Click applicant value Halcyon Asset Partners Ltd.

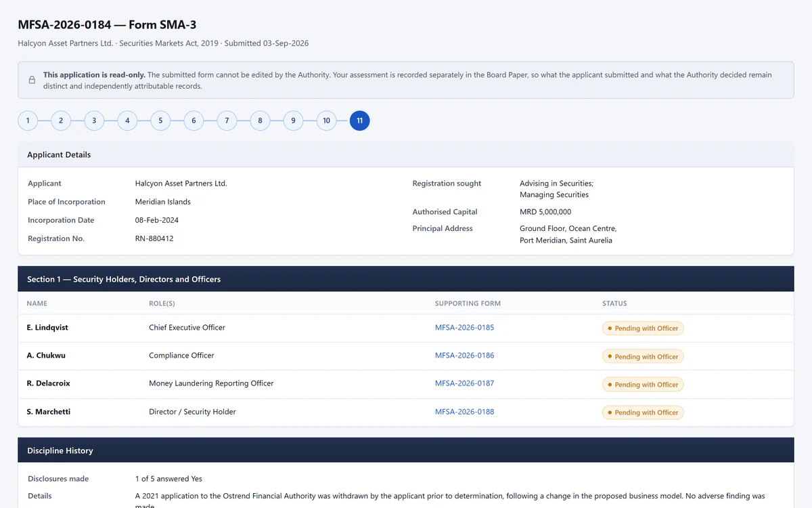tap(181, 184)
